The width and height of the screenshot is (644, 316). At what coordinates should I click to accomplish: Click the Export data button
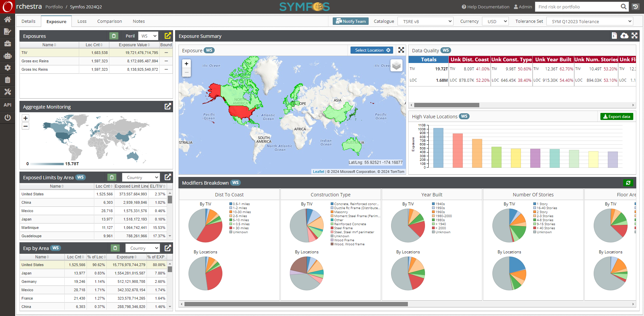click(x=616, y=116)
